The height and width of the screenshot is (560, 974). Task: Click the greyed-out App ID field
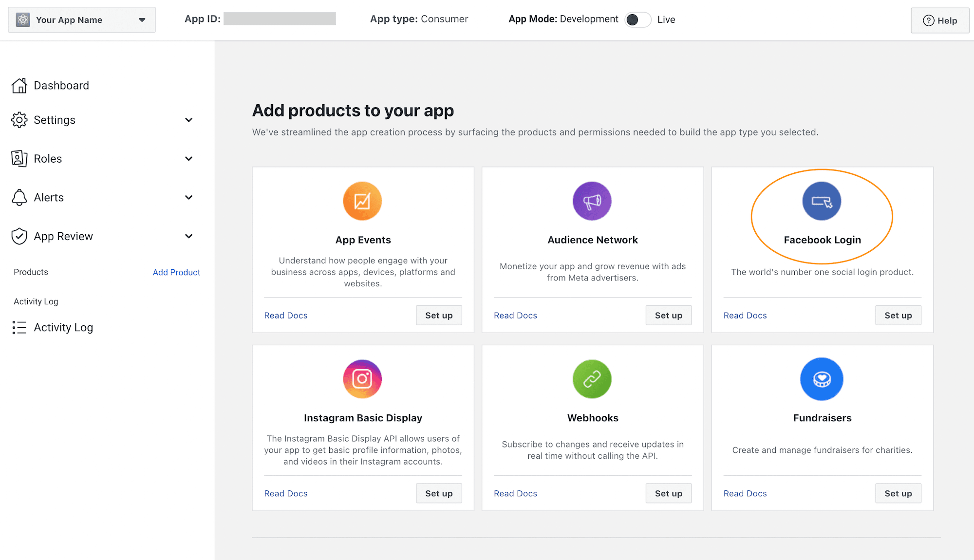[280, 19]
